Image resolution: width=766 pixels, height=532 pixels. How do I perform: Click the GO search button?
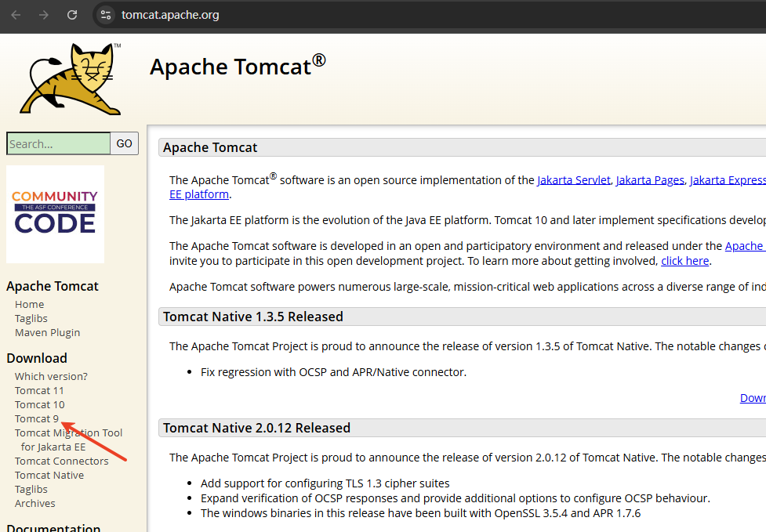[124, 143]
